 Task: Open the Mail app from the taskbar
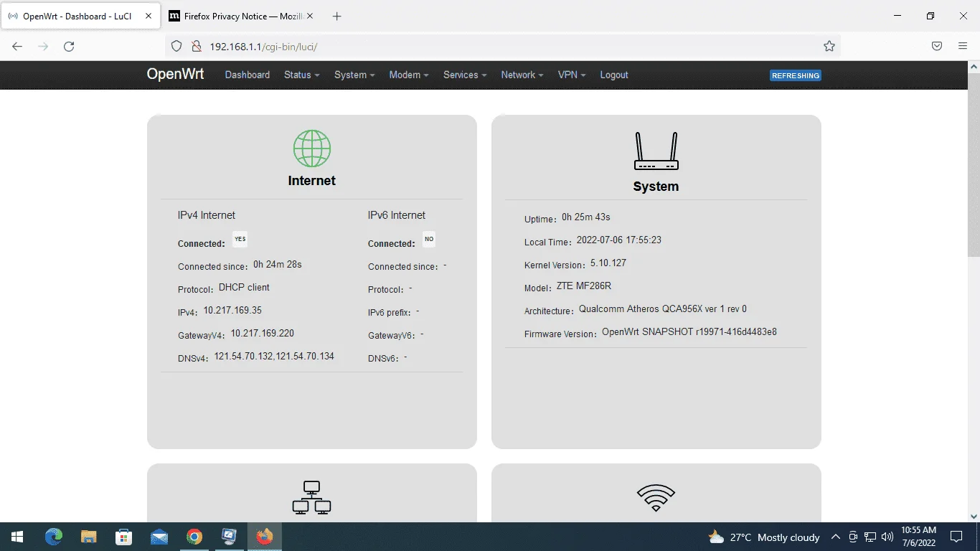pyautogui.click(x=159, y=537)
